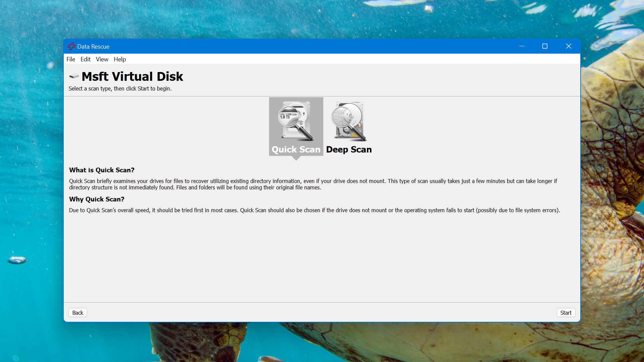Click the small disk drive icon beside title
The height and width of the screenshot is (362, 644).
[74, 76]
